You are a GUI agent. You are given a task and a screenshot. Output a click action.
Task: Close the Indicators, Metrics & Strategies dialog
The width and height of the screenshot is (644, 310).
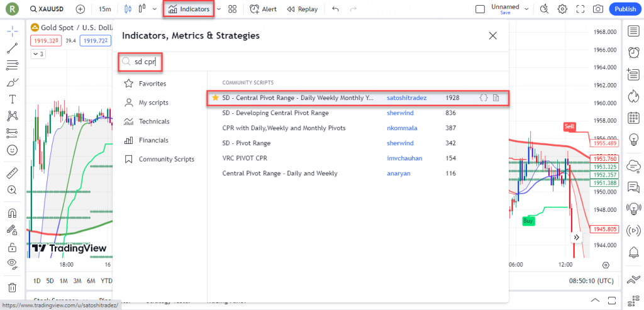[493, 36]
